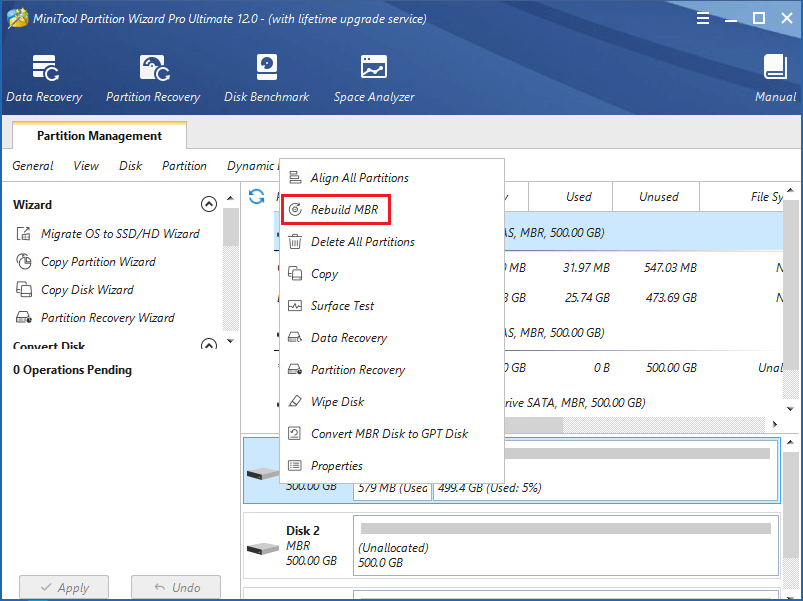This screenshot has width=803, height=601.
Task: Expand the Convert Disk section chevron
Action: pos(209,346)
